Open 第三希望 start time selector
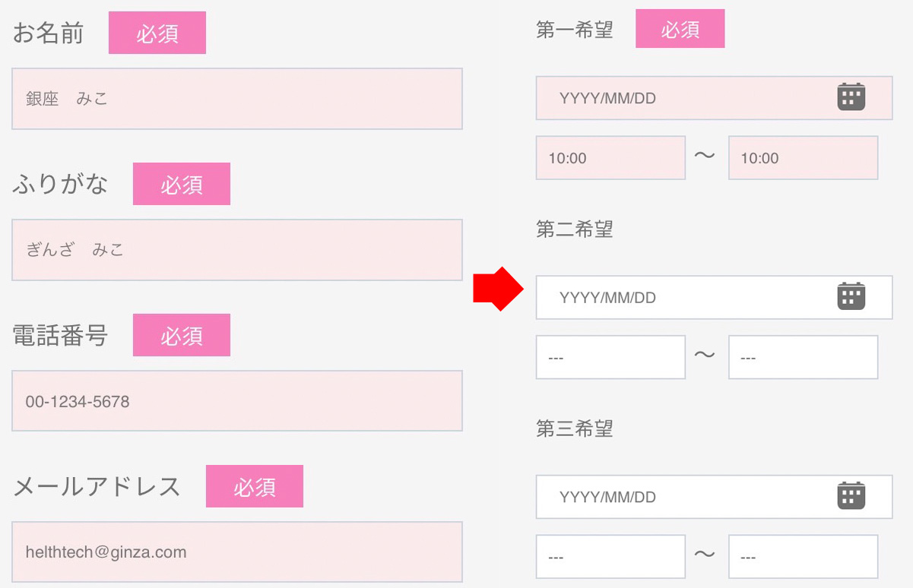913x588 pixels. point(610,557)
